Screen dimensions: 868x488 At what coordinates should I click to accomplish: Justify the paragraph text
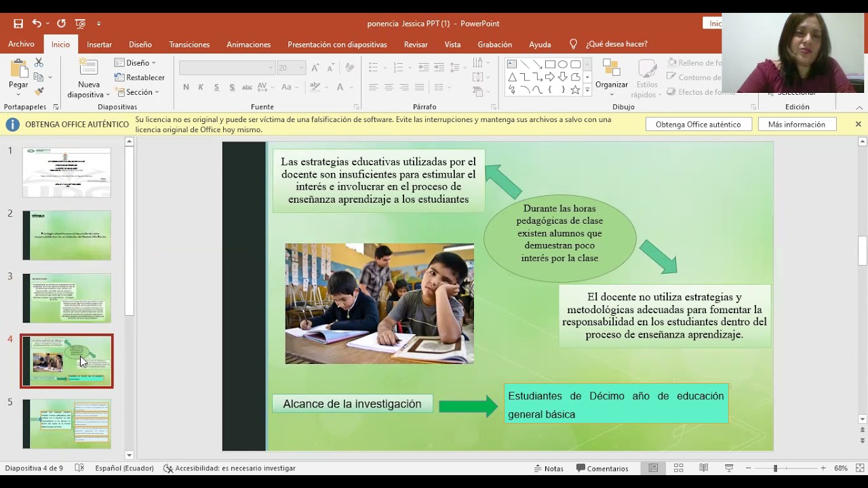pos(419,87)
